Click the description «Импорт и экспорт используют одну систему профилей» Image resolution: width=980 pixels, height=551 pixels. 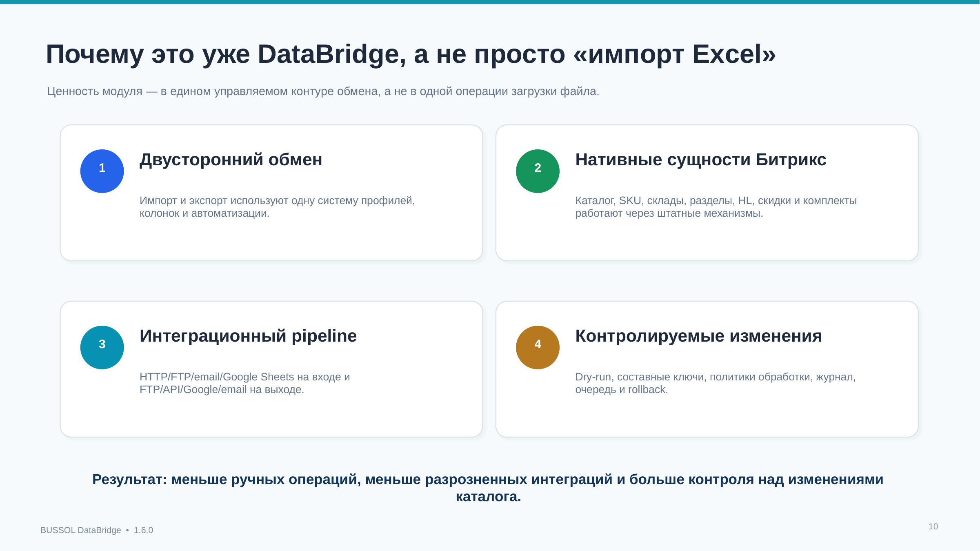pos(277,207)
